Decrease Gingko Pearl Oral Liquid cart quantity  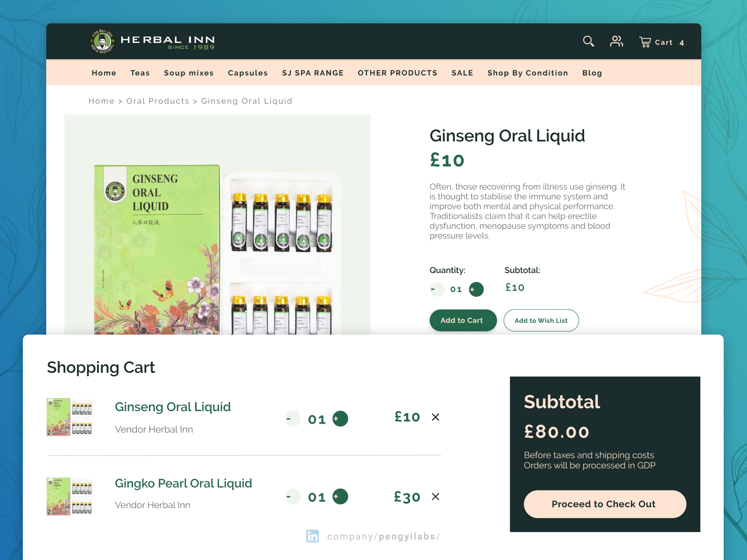[292, 497]
